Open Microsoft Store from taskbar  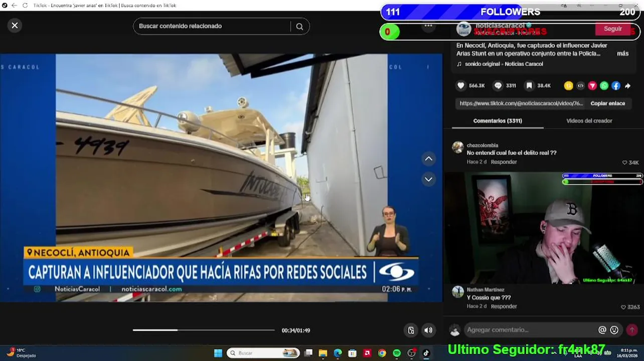pos(353,353)
